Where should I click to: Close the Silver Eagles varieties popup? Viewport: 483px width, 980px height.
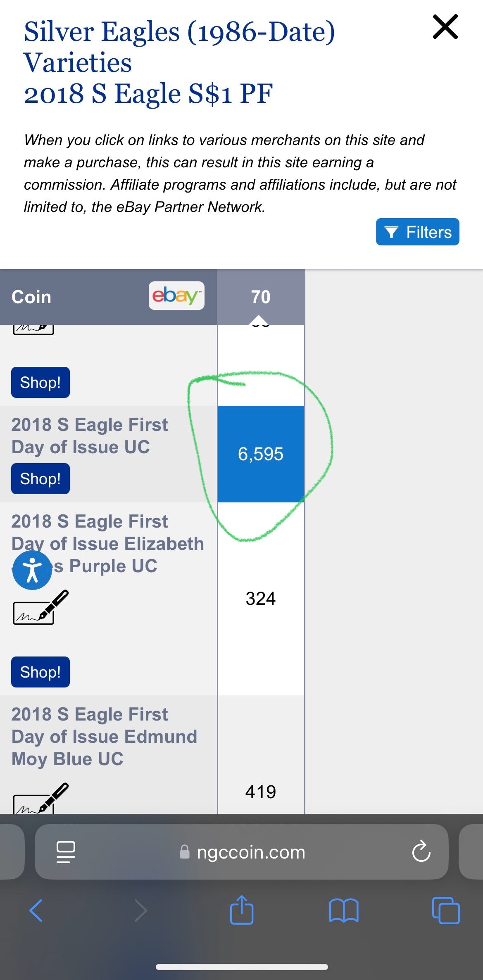point(445,27)
